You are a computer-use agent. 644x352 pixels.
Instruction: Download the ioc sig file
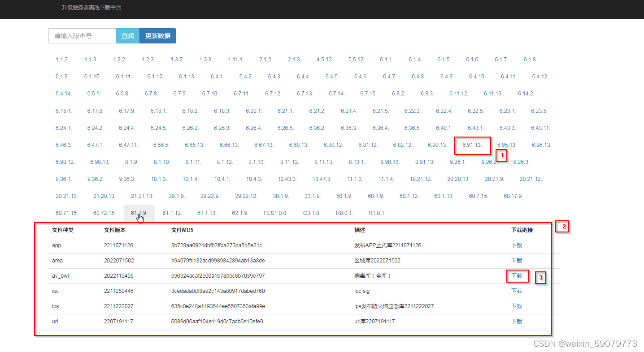(516, 291)
